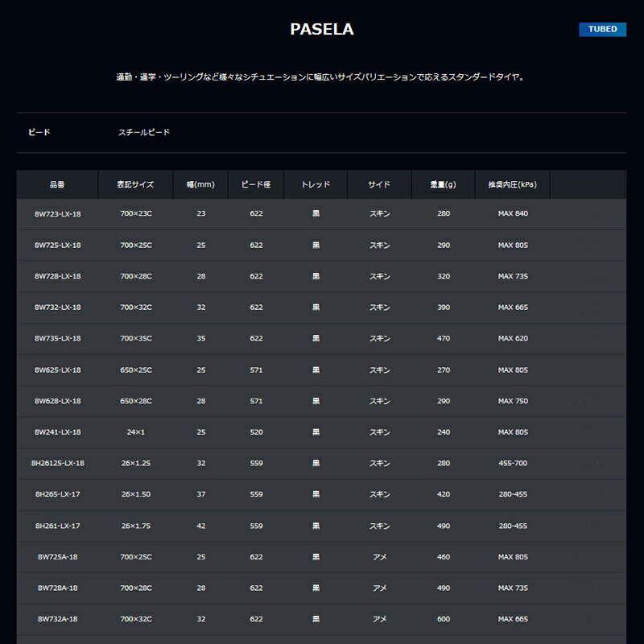The image size is (644, 644).
Task: Click the width 35 in row 8W735-LX-18
Action: [200, 338]
